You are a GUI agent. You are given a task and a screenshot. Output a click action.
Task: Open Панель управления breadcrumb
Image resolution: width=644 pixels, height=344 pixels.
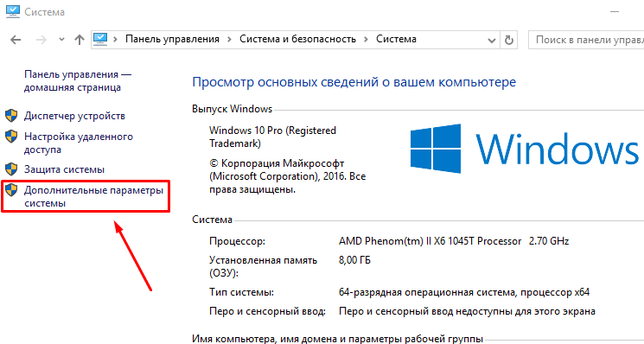point(172,39)
